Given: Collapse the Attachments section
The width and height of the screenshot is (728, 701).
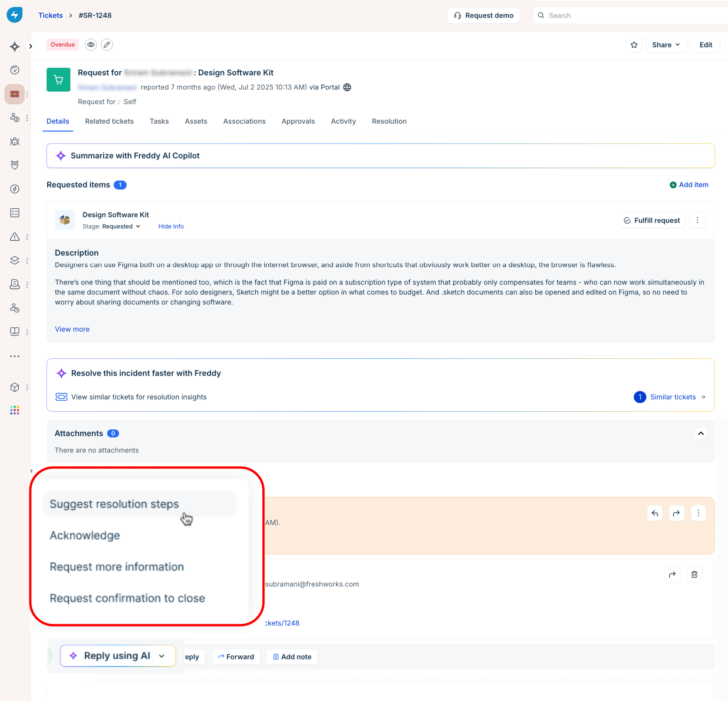Looking at the screenshot, I should point(701,433).
